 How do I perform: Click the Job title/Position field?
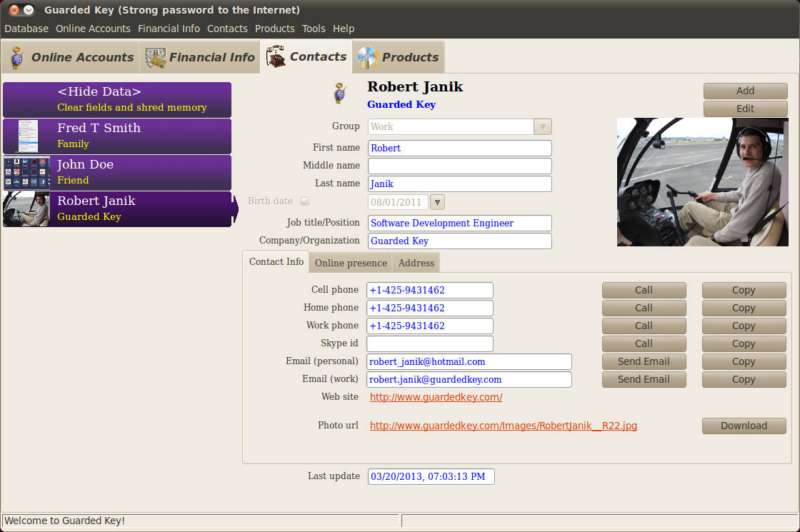coord(460,223)
